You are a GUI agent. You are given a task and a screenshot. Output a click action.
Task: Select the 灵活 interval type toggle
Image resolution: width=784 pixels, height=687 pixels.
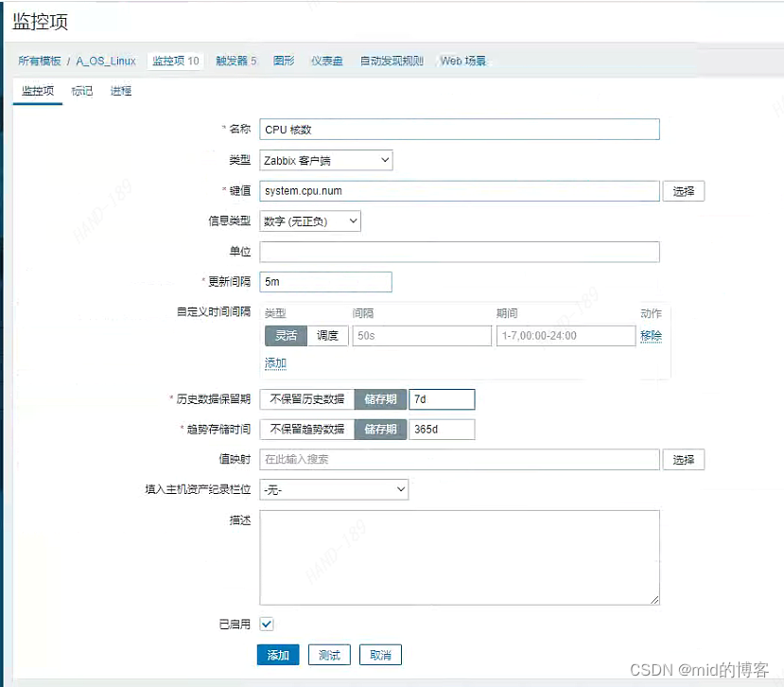click(286, 336)
